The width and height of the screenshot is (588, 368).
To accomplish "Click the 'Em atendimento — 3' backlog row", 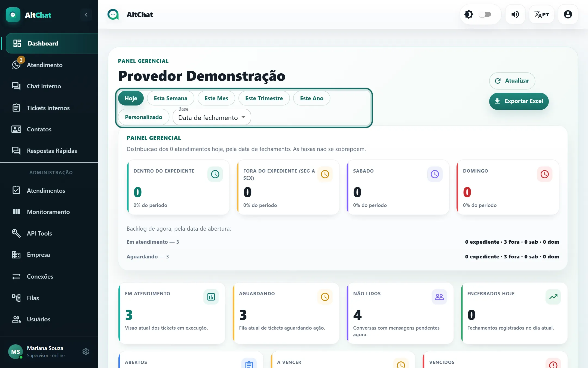I will pos(343,242).
